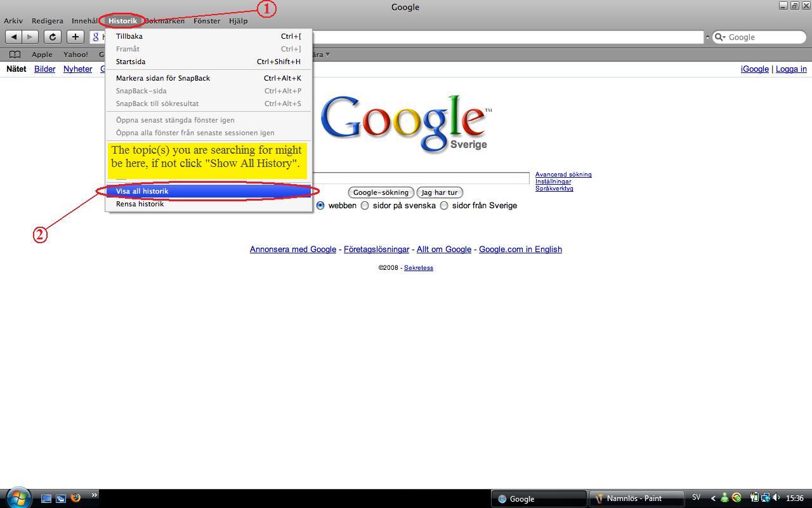The image size is (812, 508).
Task: Open the Historik menu
Action: tap(122, 21)
